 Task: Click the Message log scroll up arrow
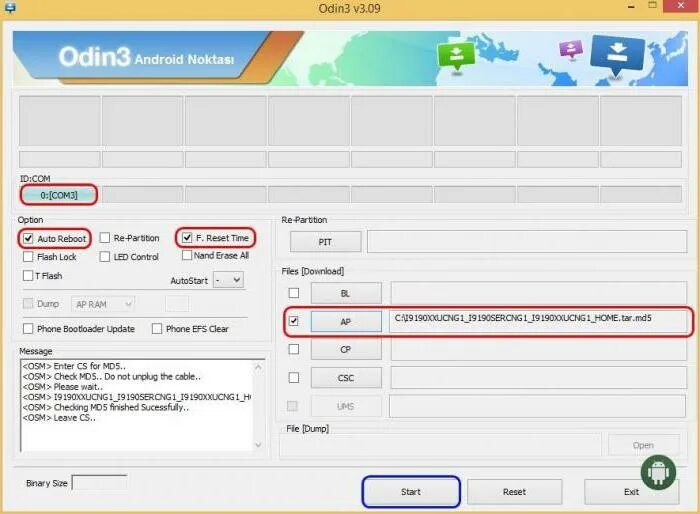click(258, 367)
